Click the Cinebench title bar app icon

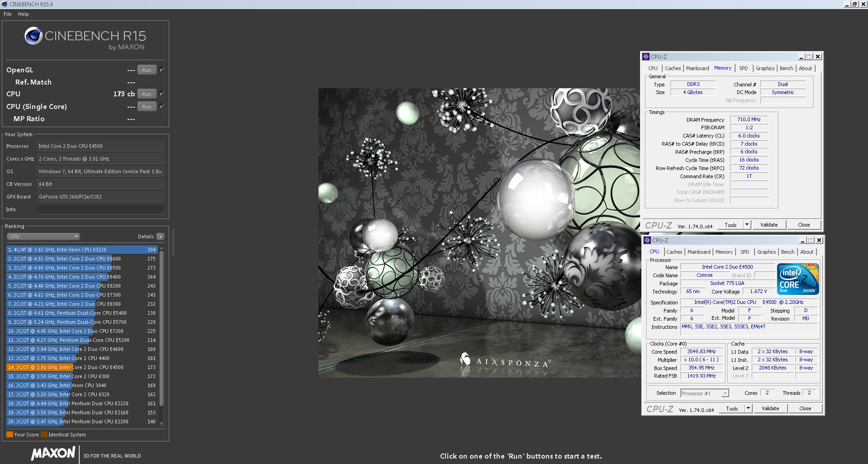coord(5,4)
